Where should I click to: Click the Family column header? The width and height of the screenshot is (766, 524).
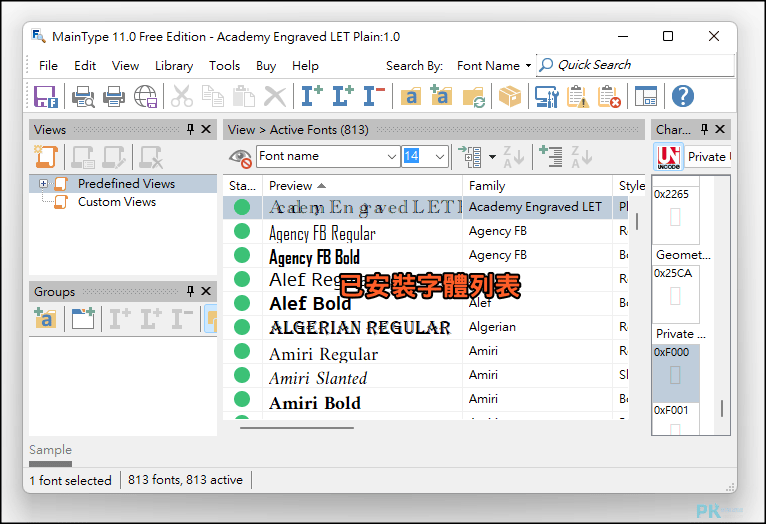pyautogui.click(x=537, y=186)
